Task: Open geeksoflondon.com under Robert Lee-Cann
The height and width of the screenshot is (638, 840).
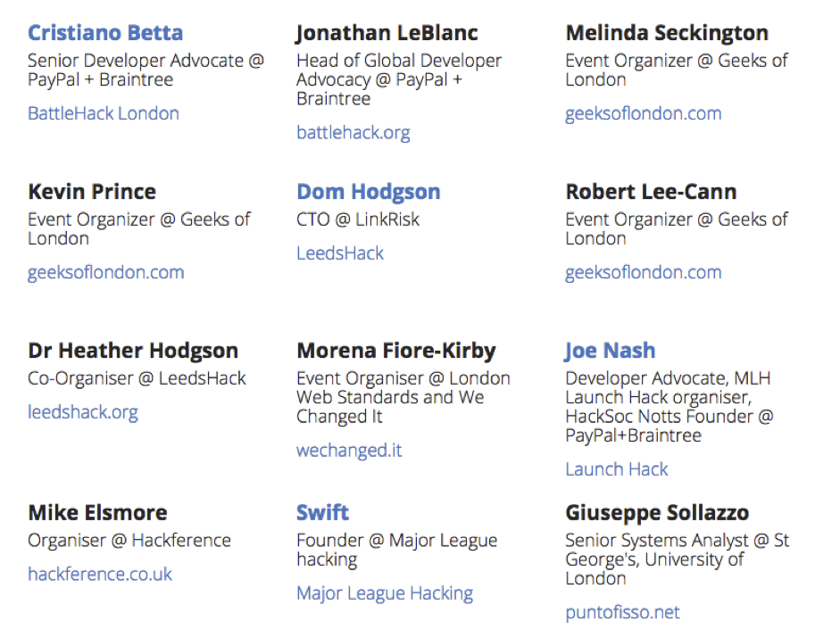Action: tap(644, 273)
